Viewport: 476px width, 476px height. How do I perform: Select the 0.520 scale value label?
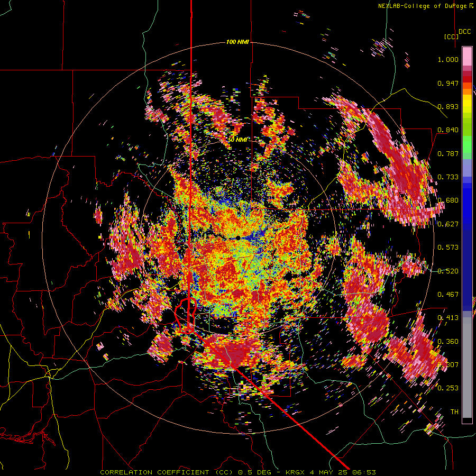pos(448,271)
